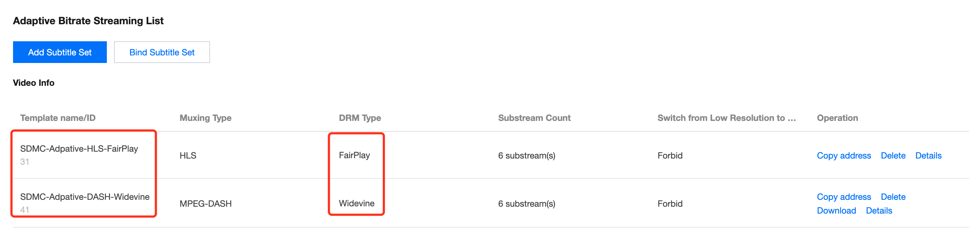Click the Muxing Type column header
The image size is (980, 236).
[x=205, y=118]
